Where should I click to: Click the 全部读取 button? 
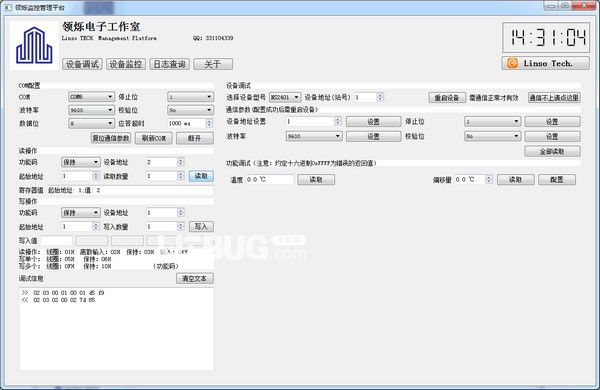[552, 152]
